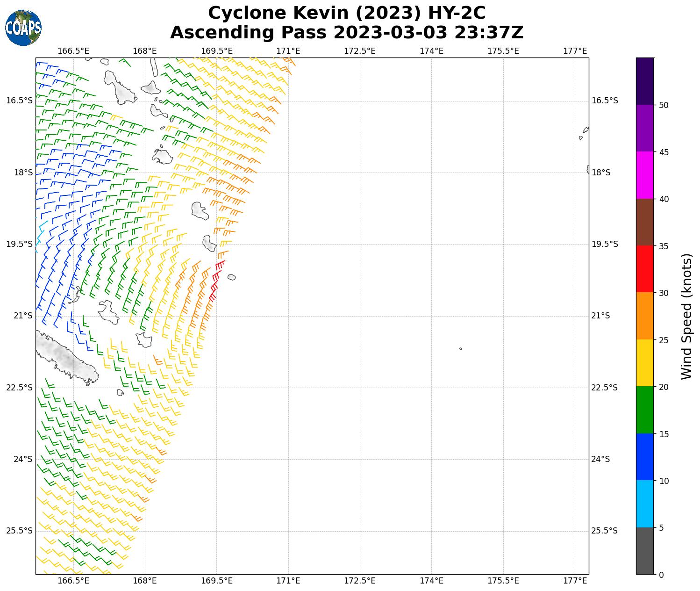
Task: Click the 'Wind Speed (knots)' colorbar label
Action: tap(686, 316)
